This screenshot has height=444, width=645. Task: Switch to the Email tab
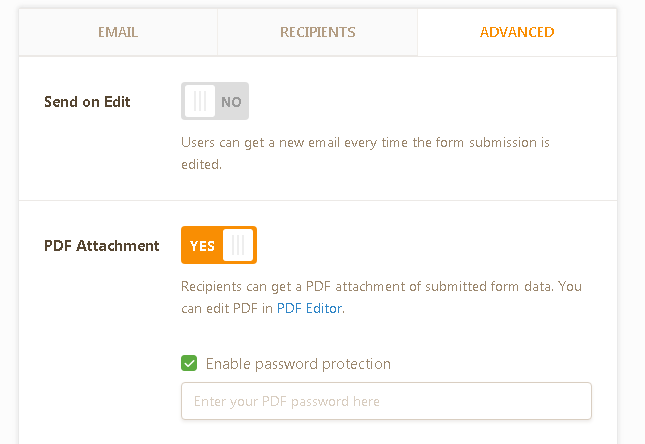click(x=118, y=32)
